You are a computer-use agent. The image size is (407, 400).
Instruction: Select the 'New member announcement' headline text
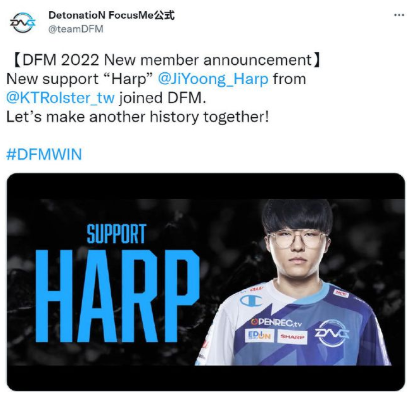(208, 60)
